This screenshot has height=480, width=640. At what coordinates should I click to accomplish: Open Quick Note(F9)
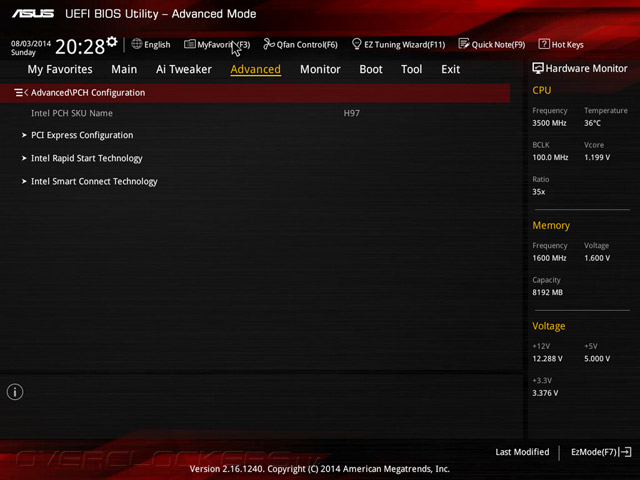498,44
